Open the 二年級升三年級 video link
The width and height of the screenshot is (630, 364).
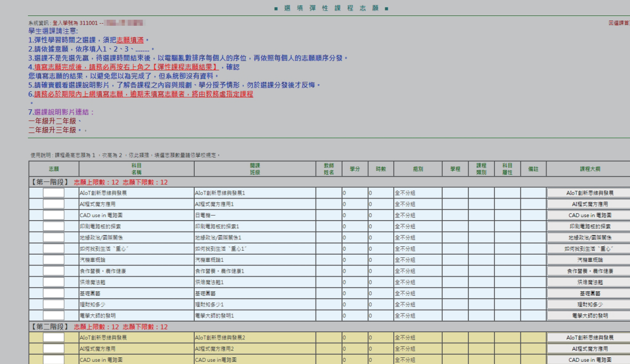[52, 130]
